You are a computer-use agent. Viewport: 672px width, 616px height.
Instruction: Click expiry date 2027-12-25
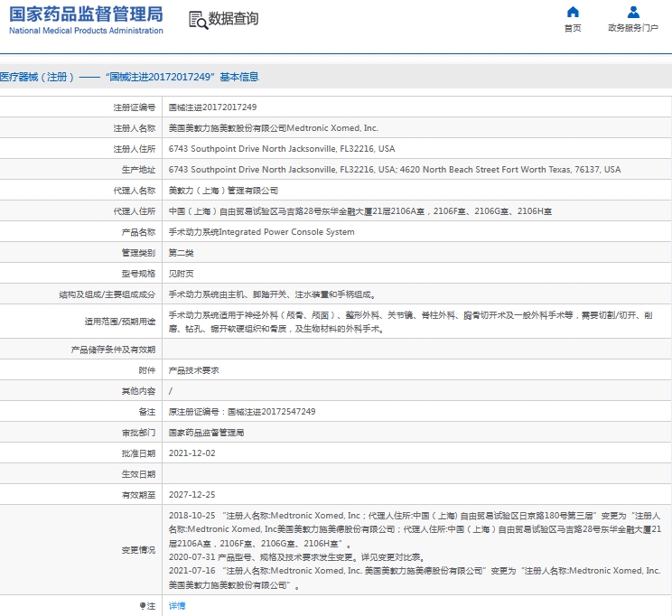click(x=192, y=495)
